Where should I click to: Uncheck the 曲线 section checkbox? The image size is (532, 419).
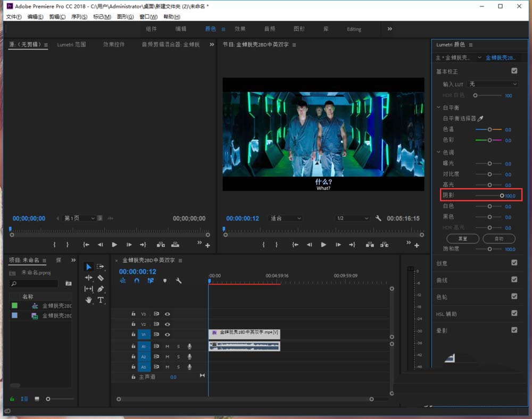click(x=514, y=279)
